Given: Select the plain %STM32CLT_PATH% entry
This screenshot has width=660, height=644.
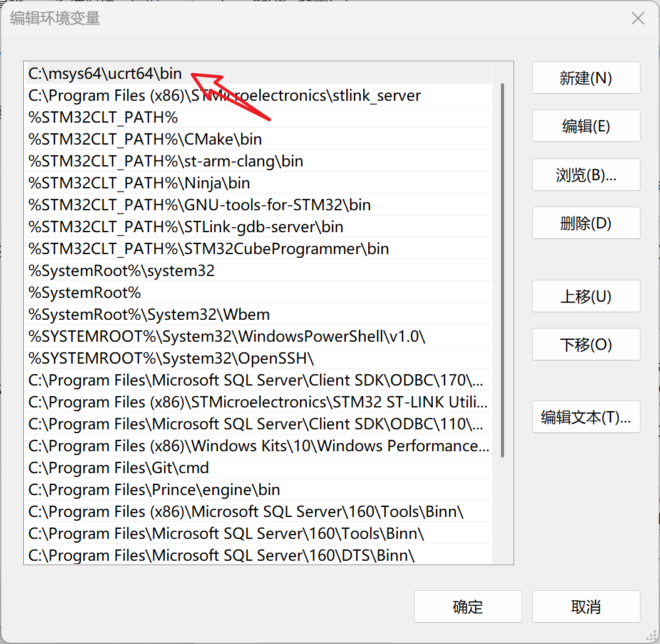Looking at the screenshot, I should click(258, 118).
